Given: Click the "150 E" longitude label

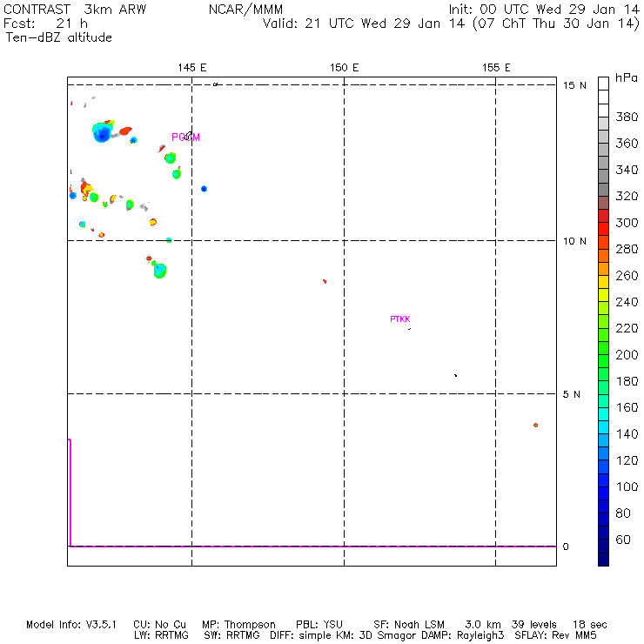Looking at the screenshot, I should [344, 68].
